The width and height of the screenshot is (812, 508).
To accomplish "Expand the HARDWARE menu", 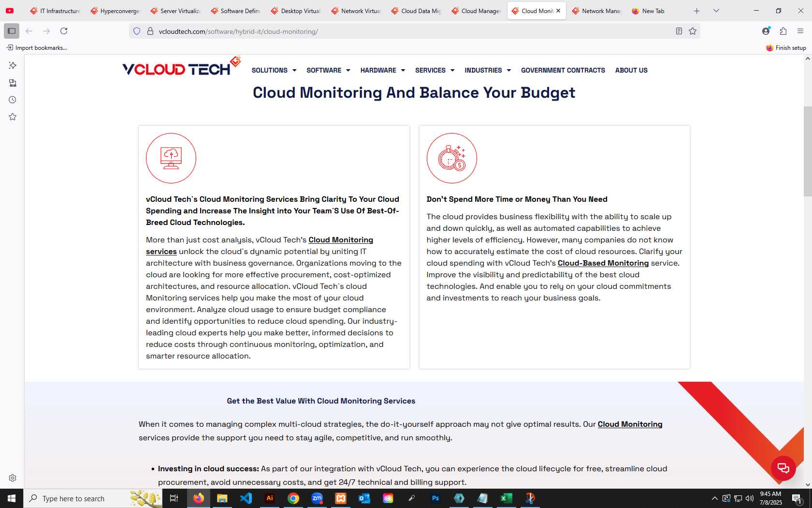I will click(383, 70).
